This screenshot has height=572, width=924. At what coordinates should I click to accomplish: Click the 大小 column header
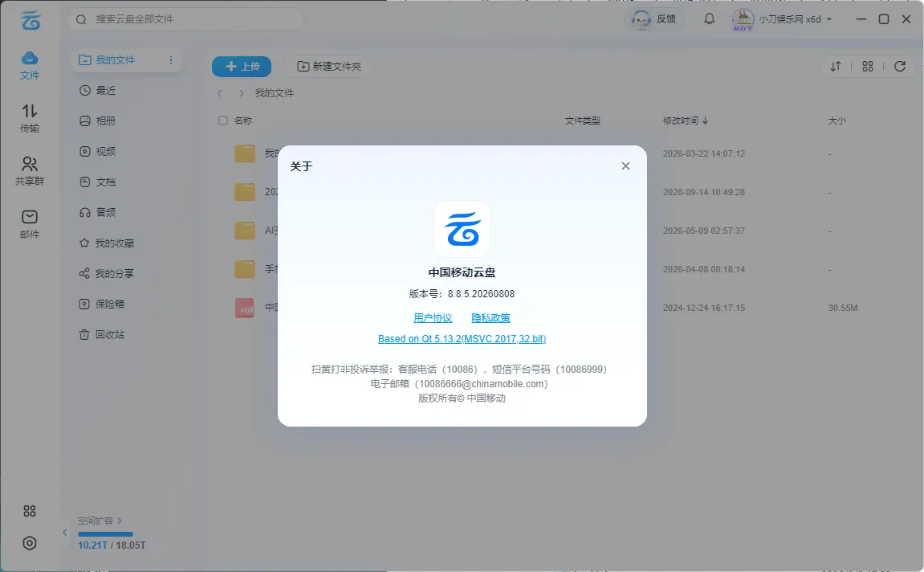[836, 121]
